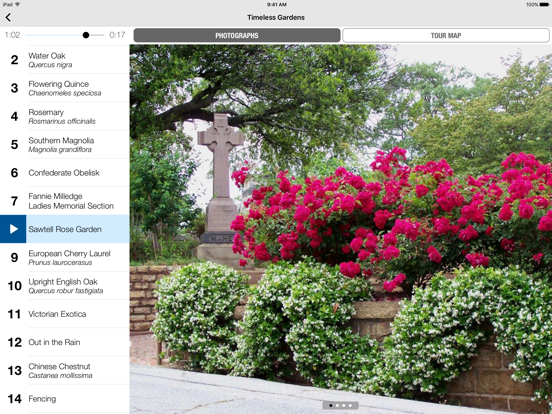Tap the rose garden photograph

(341, 229)
